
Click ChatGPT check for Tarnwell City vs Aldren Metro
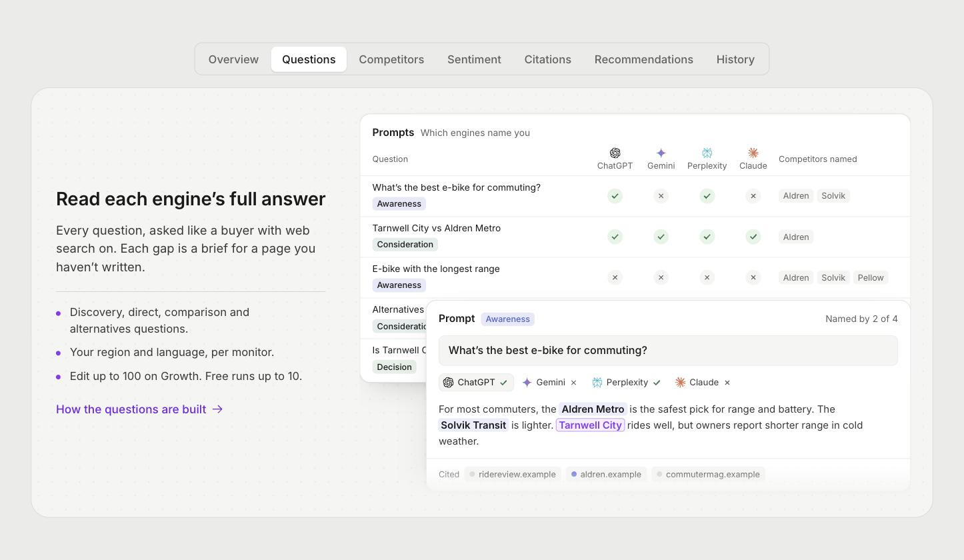coord(615,237)
